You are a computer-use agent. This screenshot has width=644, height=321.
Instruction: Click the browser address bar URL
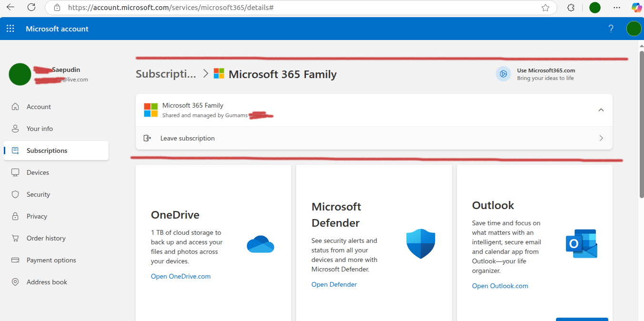coord(170,8)
